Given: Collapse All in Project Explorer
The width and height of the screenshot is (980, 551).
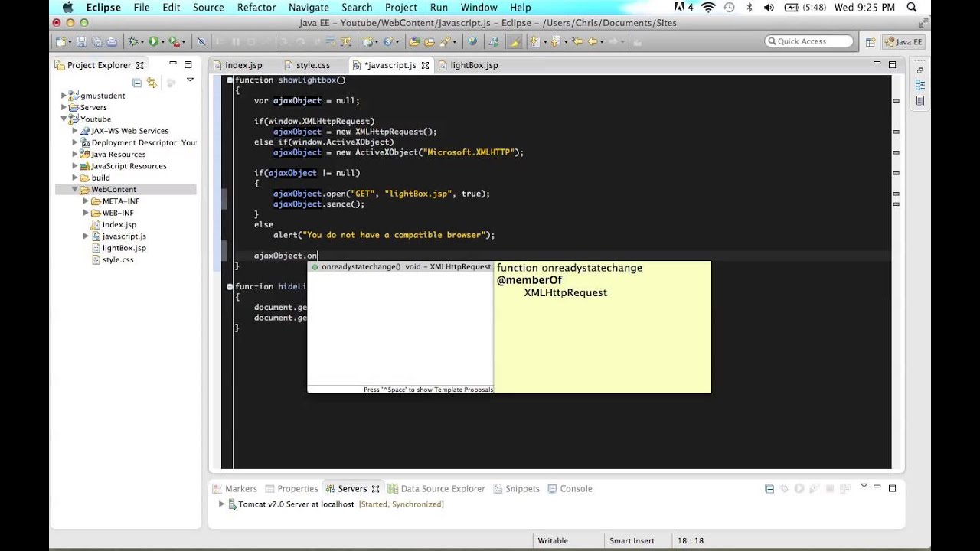Looking at the screenshot, I should [137, 83].
